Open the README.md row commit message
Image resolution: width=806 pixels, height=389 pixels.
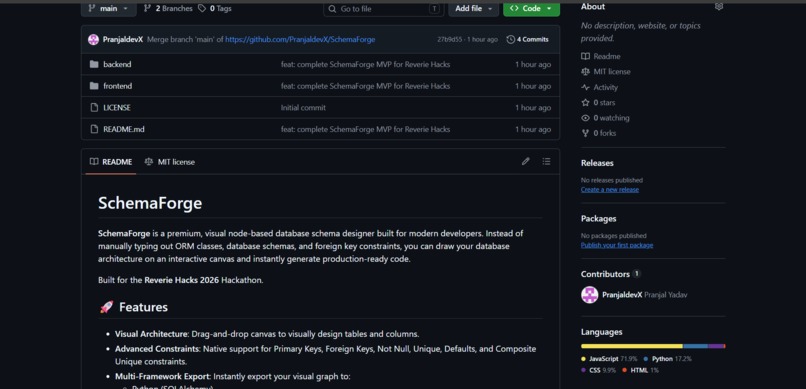coord(365,129)
